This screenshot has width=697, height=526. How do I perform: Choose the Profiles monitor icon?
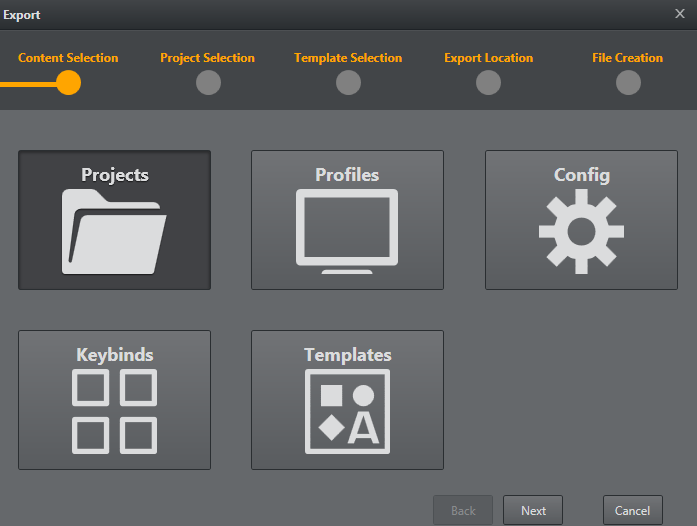[347, 231]
